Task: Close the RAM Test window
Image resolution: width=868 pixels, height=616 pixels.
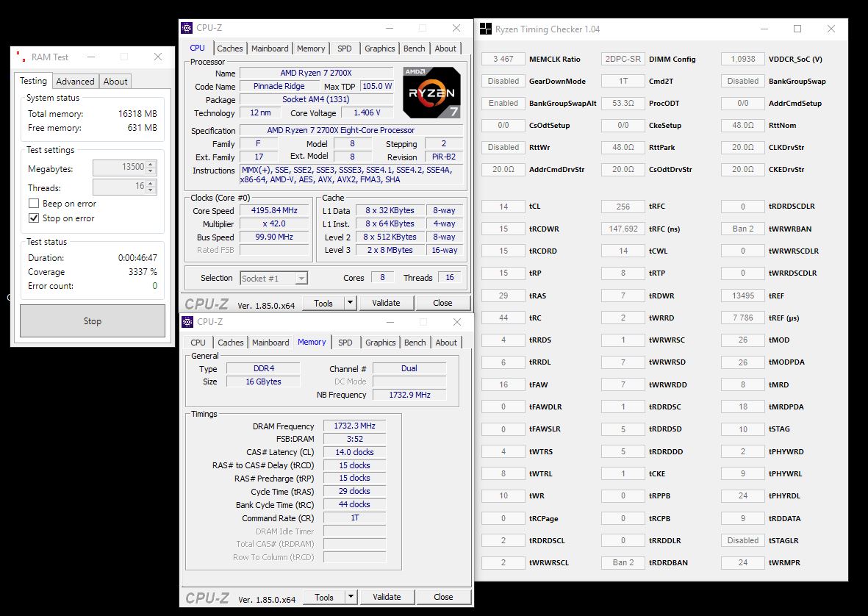Action: point(158,57)
